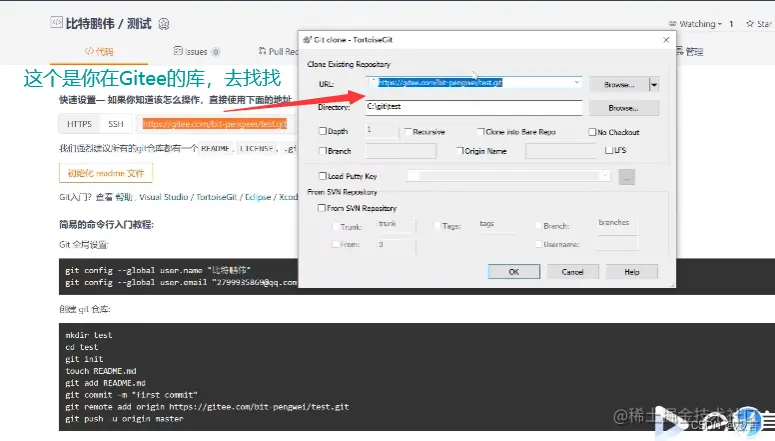The image size is (775, 441).
Task: Click the 测试 repository name link
Action: 139,23
